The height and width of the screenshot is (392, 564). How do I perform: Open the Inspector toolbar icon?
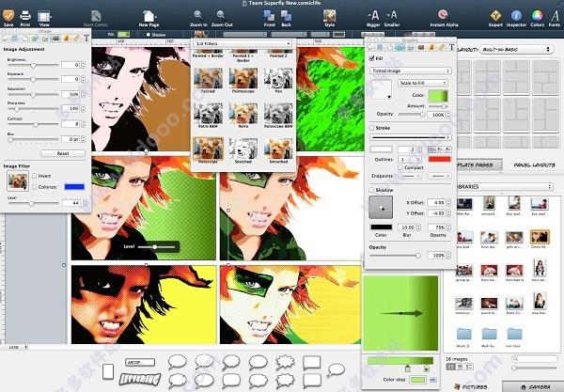click(516, 16)
